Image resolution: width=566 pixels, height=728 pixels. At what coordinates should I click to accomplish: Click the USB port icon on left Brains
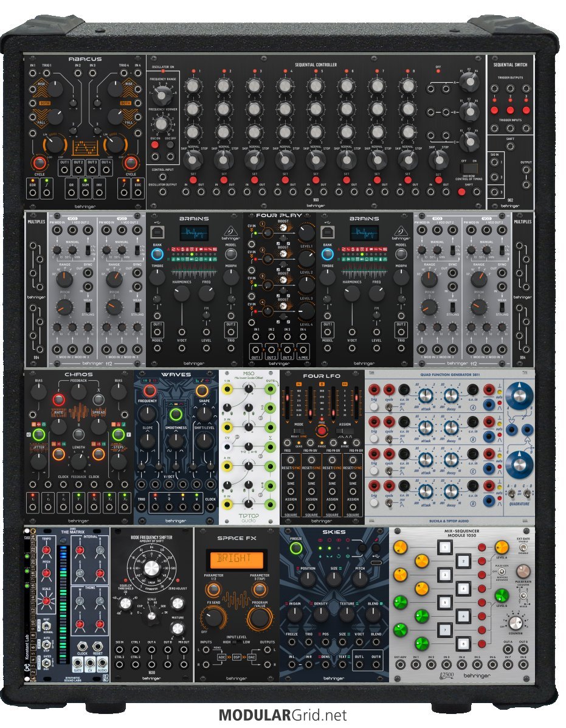tap(157, 232)
